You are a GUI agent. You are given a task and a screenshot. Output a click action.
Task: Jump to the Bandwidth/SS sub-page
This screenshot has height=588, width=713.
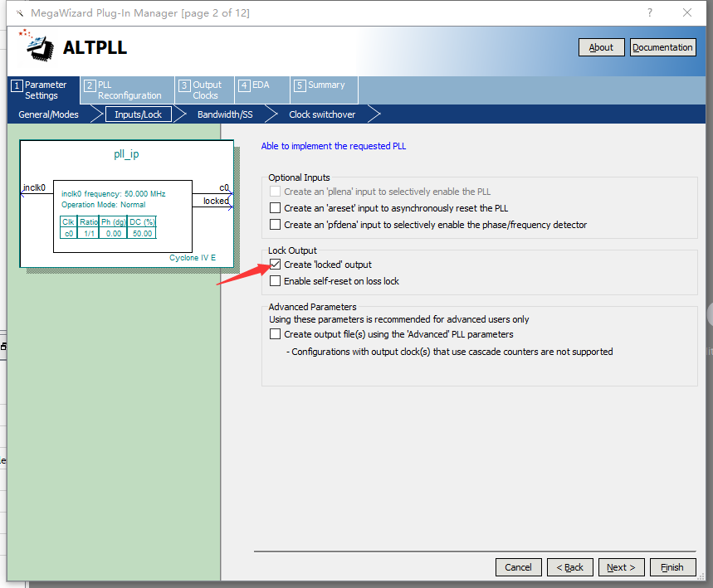(225, 114)
